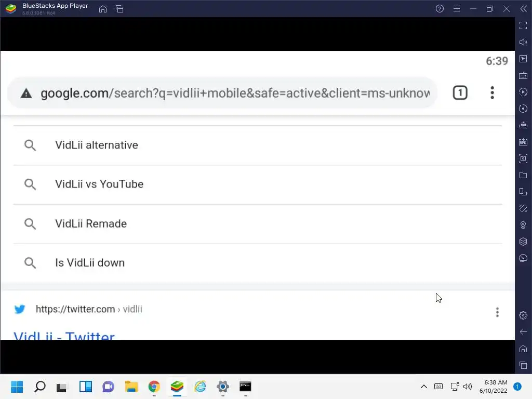Image resolution: width=532 pixels, height=399 pixels.
Task: Open volume control in BlueStacks sidebar
Action: pos(523,42)
